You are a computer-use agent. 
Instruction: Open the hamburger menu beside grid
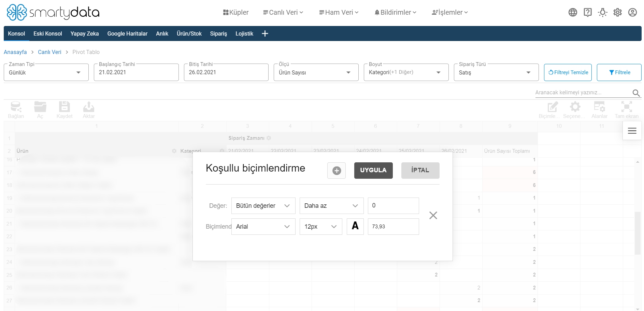(x=632, y=131)
